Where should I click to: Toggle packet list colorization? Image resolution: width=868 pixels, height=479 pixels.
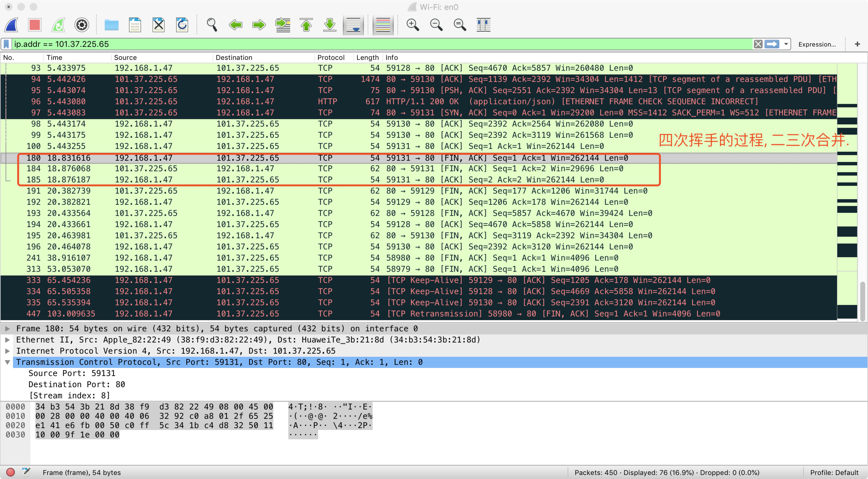tap(383, 25)
